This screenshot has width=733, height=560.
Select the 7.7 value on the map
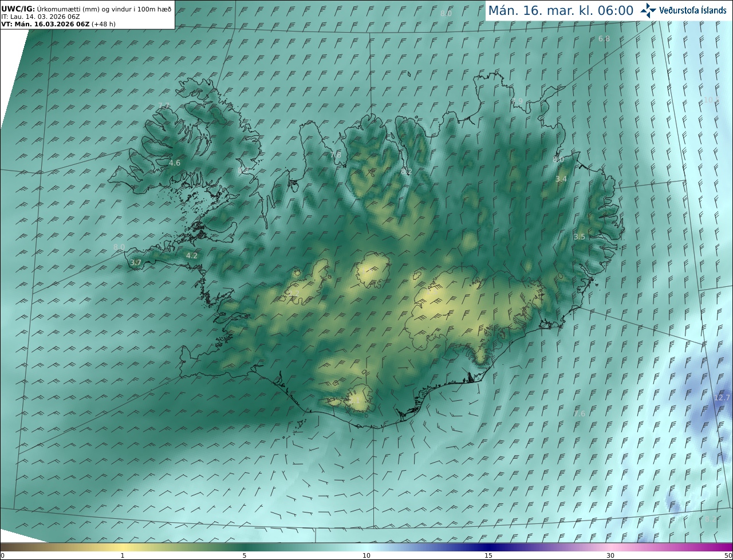click(x=164, y=105)
